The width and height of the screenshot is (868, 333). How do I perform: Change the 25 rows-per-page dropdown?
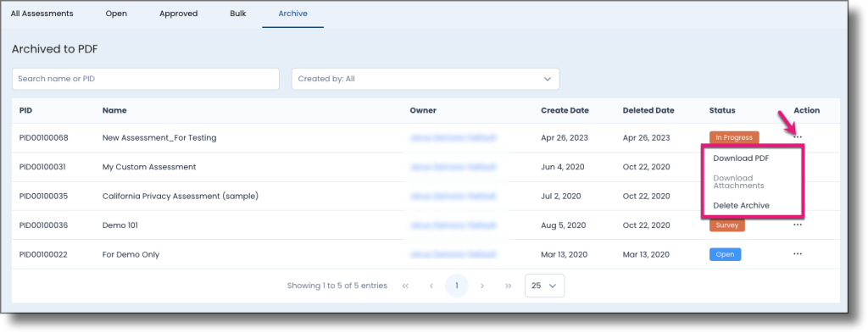(544, 286)
